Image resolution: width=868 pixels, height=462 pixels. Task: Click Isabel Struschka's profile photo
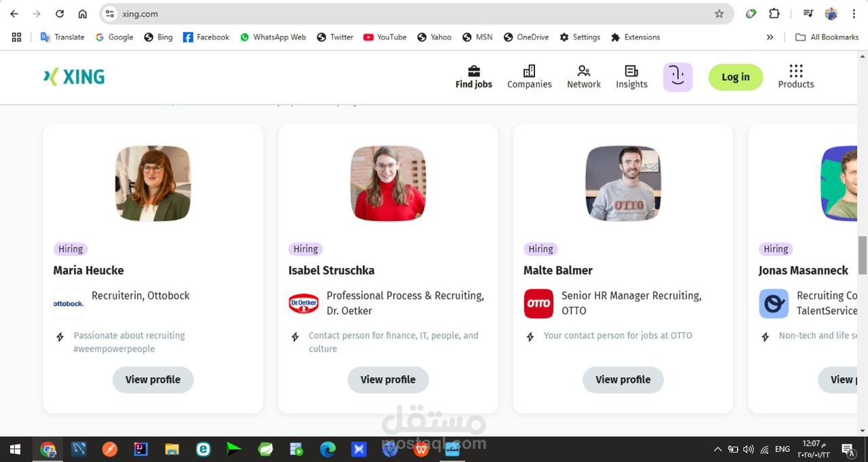coord(388,183)
